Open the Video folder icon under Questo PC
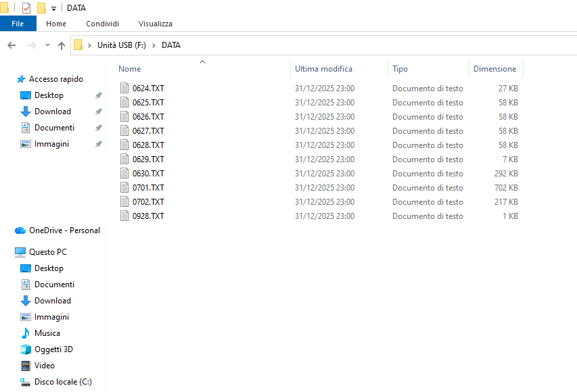This screenshot has width=577, height=392. click(26, 366)
